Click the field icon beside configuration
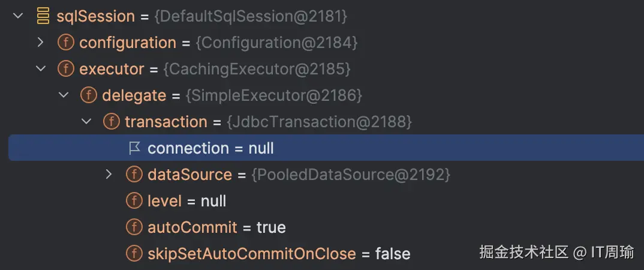 pyautogui.click(x=66, y=43)
